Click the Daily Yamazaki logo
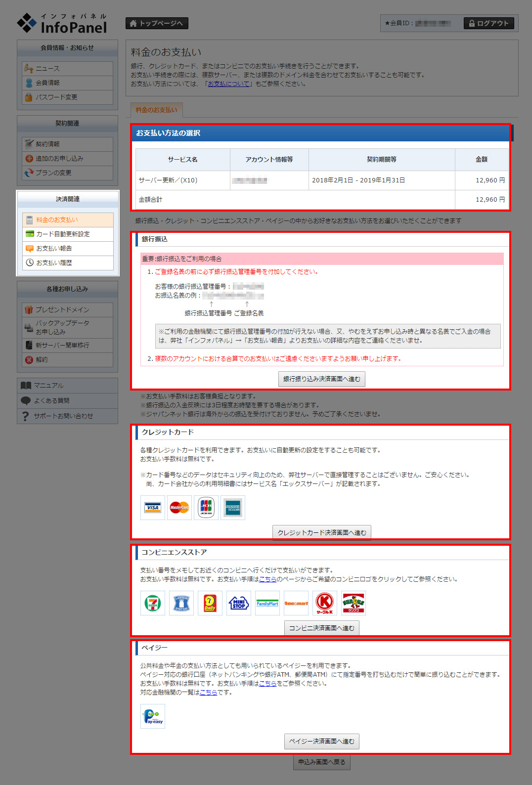 pos(210,603)
